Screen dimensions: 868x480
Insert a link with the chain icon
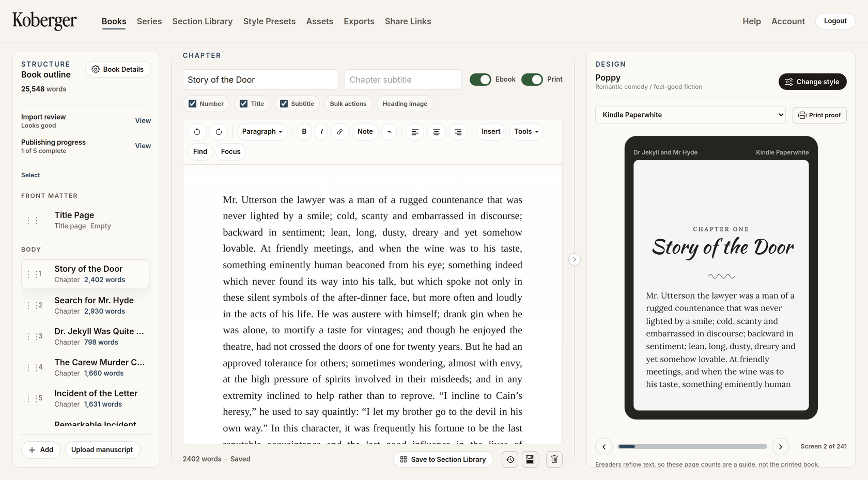click(339, 132)
